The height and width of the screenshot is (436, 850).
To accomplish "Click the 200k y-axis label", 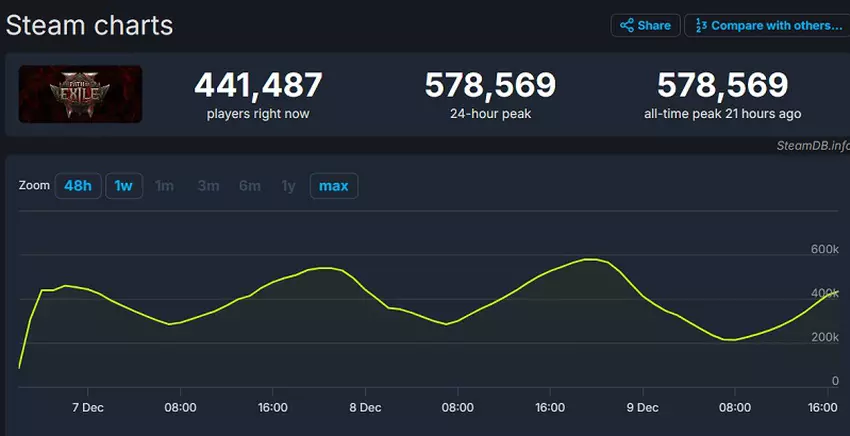I will 824,337.
